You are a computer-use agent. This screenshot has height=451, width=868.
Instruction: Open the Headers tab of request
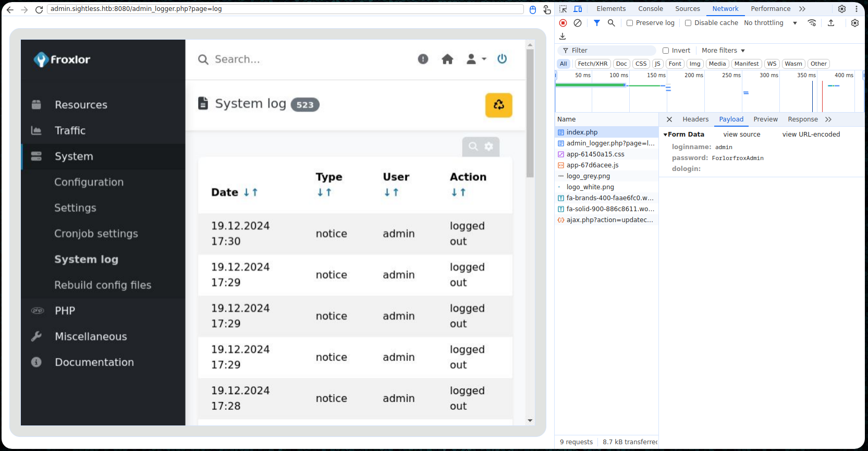[695, 119]
